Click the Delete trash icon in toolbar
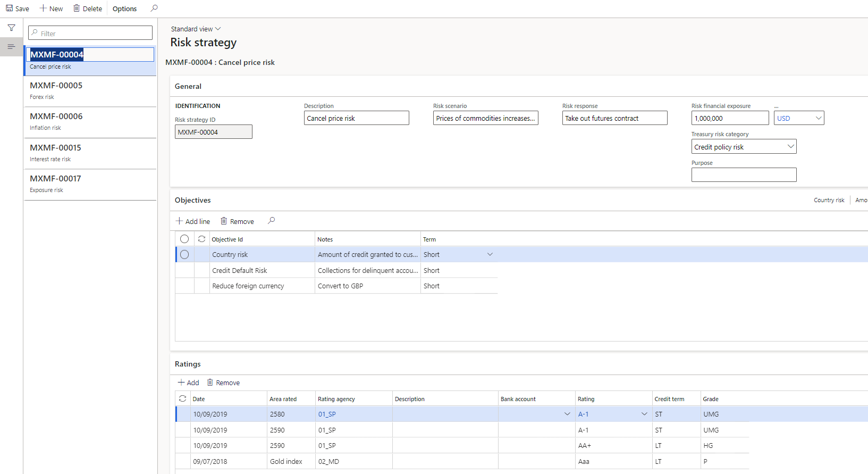Viewport: 868px width, 474px height. (77, 9)
